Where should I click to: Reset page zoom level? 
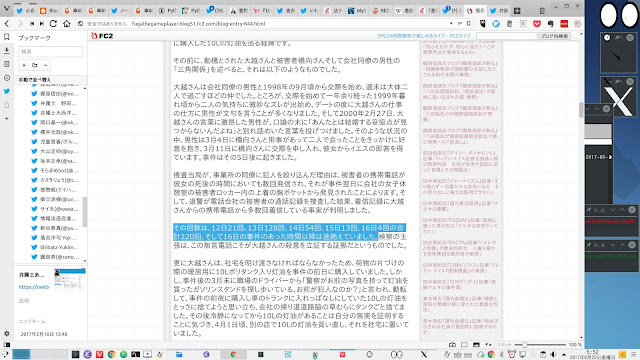pos(504,345)
